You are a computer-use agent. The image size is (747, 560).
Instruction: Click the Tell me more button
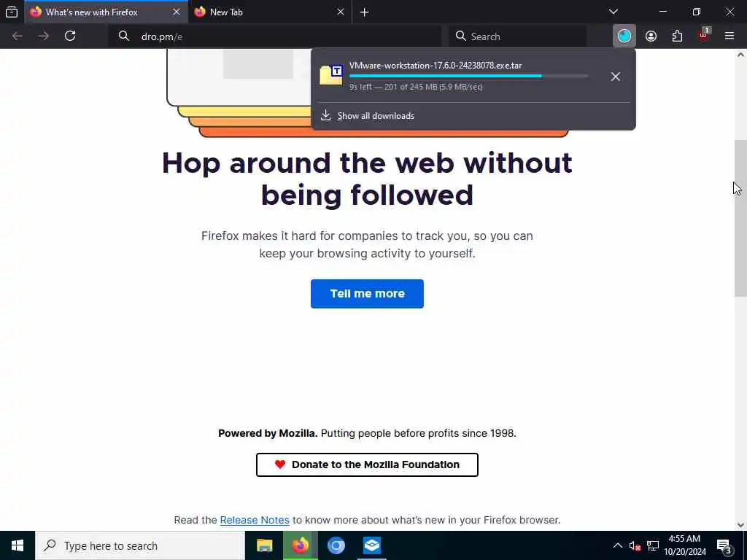point(367,294)
